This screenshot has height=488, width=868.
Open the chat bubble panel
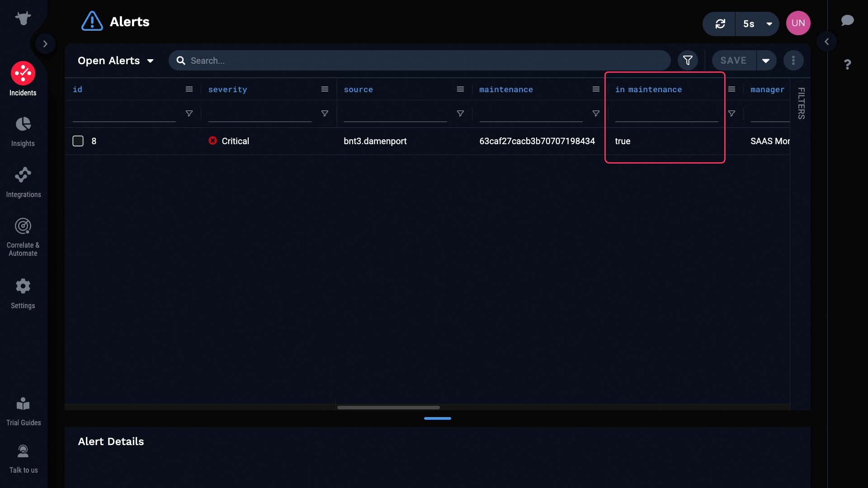[847, 20]
